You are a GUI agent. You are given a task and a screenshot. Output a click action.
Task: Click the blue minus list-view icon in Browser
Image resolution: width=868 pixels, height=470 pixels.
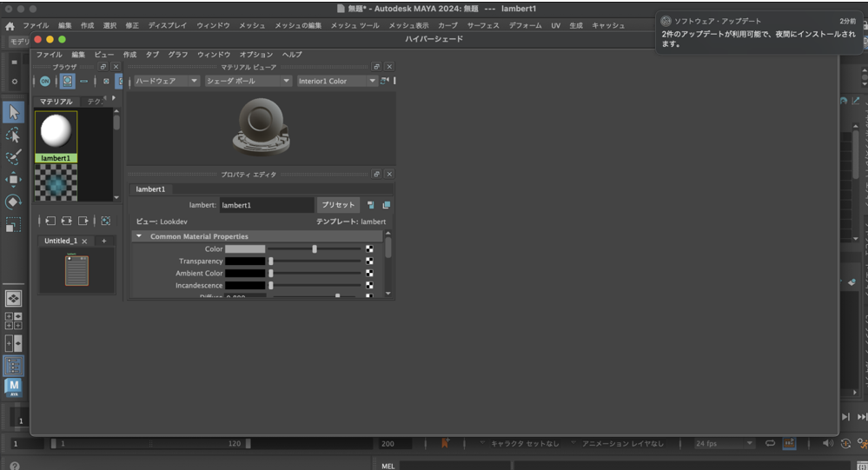tap(83, 82)
